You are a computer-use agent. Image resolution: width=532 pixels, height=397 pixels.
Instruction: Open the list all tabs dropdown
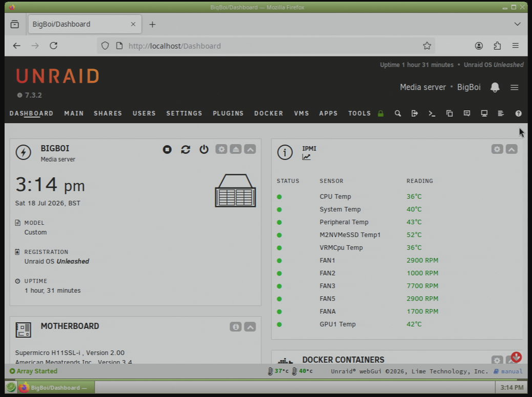coord(518,24)
